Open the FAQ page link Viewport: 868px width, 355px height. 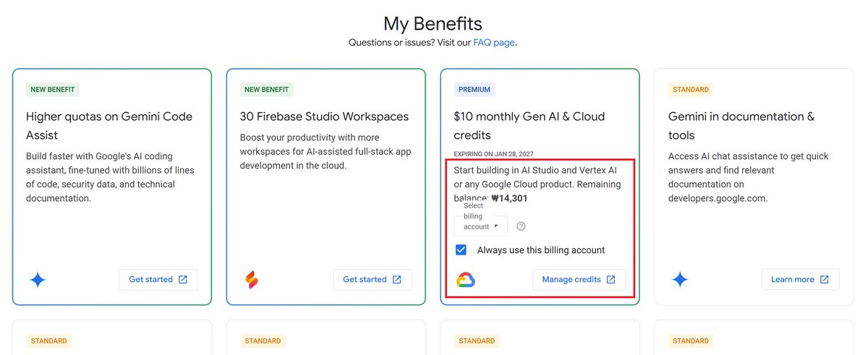coord(494,43)
